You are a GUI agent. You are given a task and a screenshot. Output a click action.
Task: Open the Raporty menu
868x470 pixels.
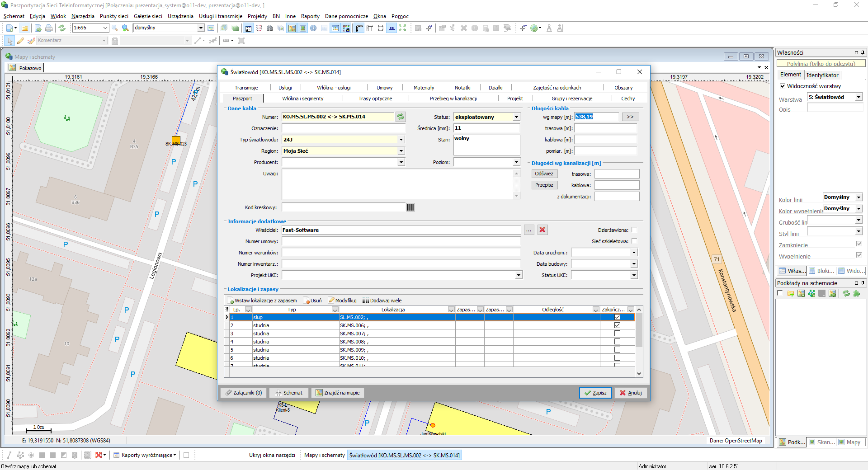pyautogui.click(x=310, y=16)
